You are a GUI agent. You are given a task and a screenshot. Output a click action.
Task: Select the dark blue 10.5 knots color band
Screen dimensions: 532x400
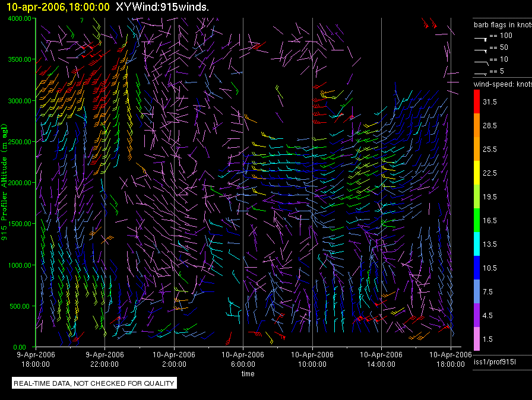477,268
